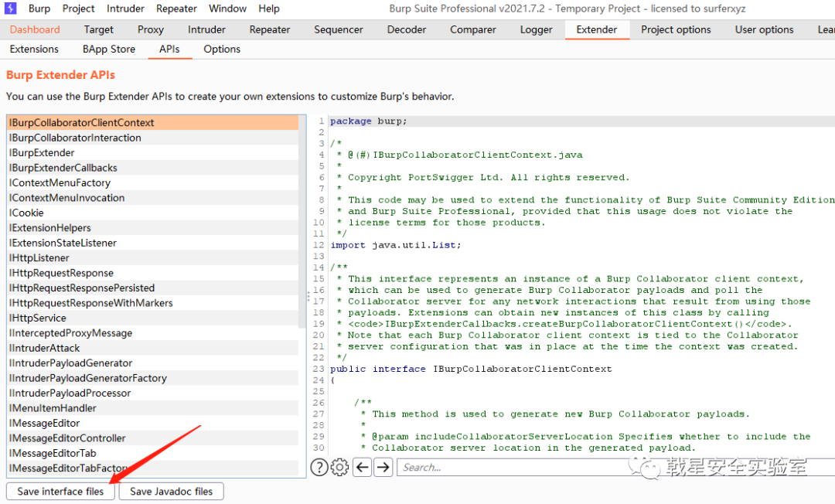
Task: Click the API list vertical scrollbar
Action: [x=302, y=221]
